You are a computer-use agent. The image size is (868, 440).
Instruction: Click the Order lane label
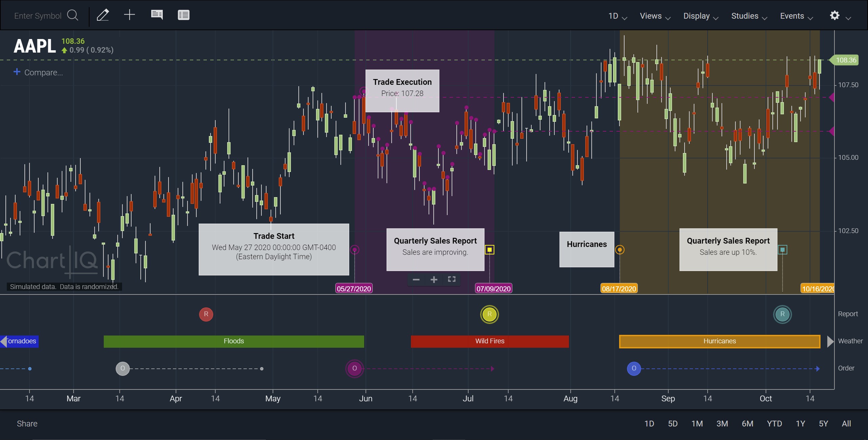point(846,368)
